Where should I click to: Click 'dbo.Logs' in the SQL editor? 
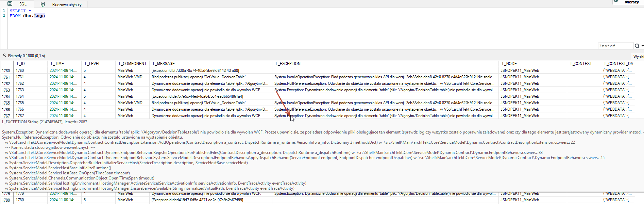(34, 16)
